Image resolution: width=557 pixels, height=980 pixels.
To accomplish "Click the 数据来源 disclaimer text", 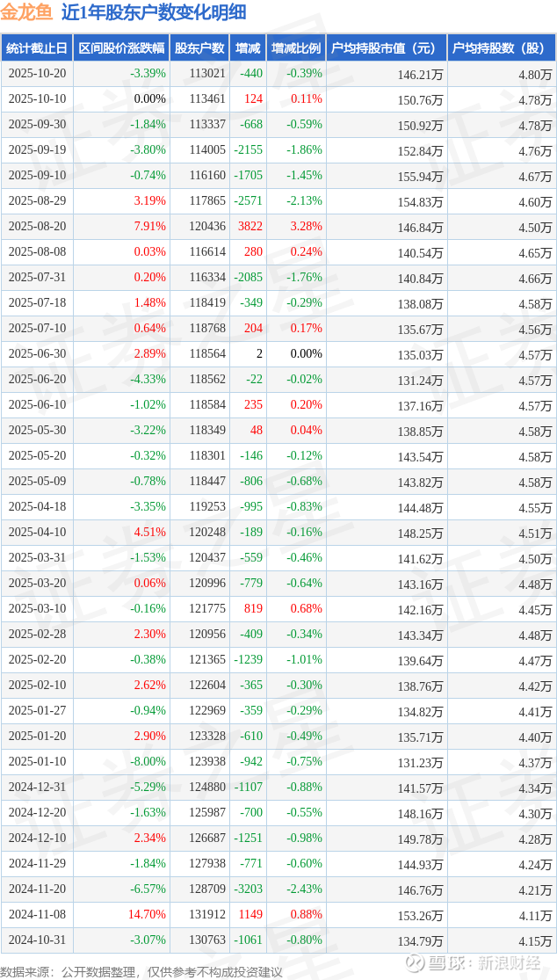I will click(141, 971).
